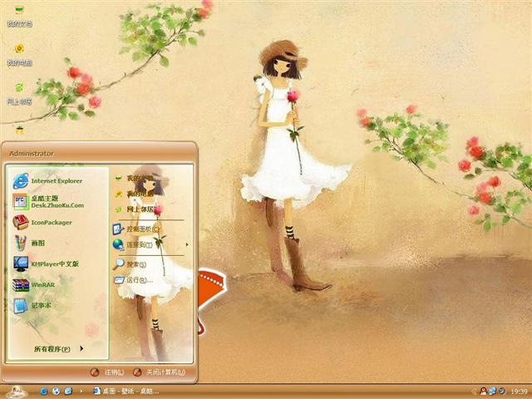Open QQ penguin tray icon
This screenshot has width=532, height=399.
pos(483,392)
